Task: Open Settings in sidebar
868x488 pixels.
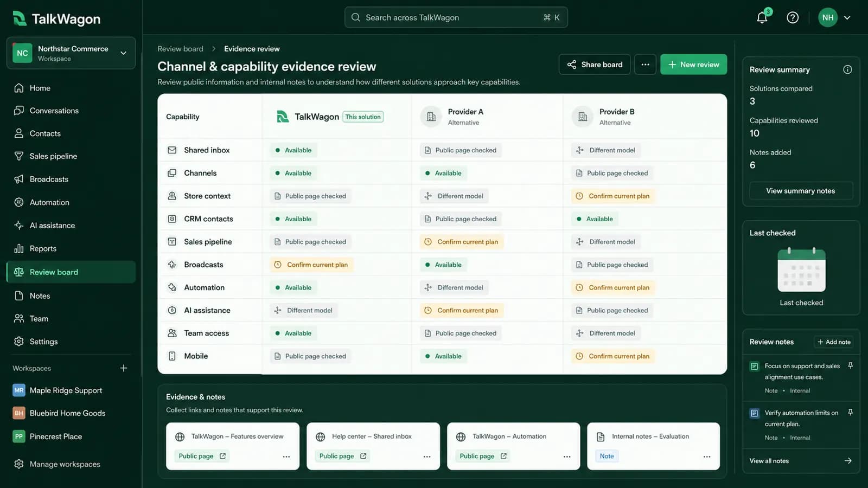Action: coord(71,342)
